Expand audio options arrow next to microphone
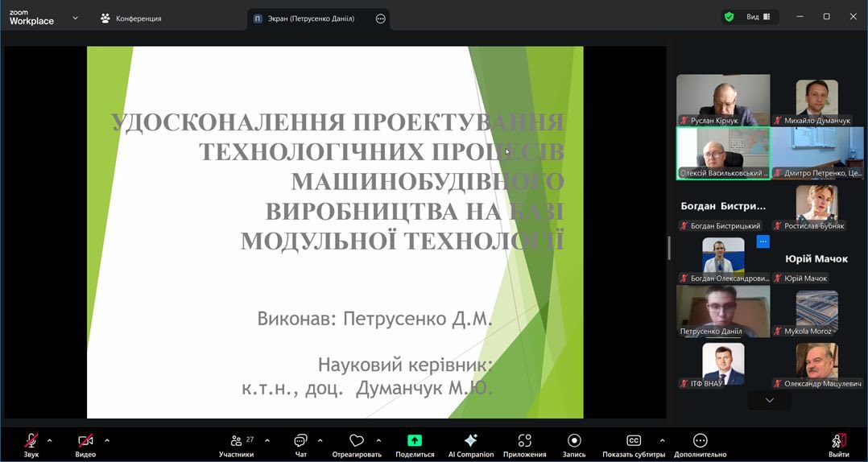868x462 pixels. point(50,440)
